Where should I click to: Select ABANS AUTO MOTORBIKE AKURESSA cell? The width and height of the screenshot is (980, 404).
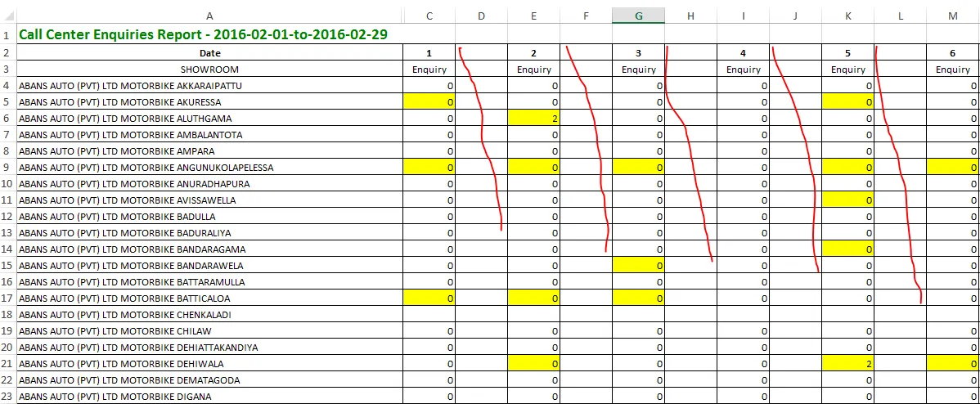pos(209,101)
